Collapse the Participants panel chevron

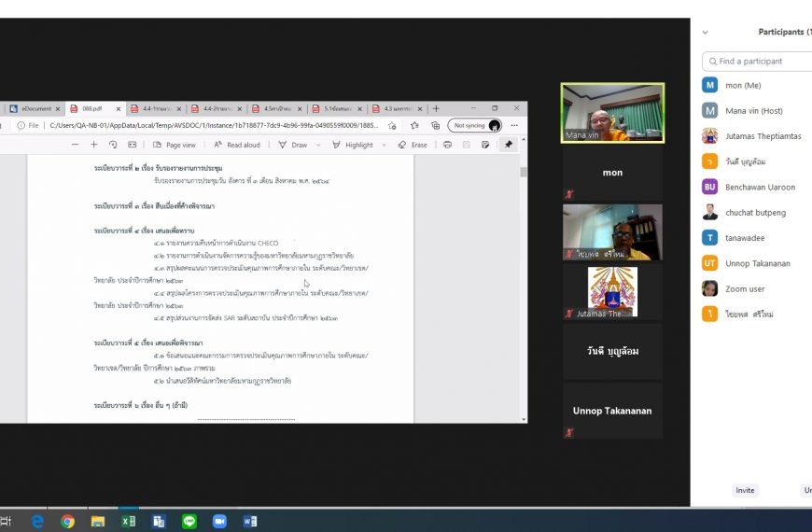pyautogui.click(x=705, y=32)
